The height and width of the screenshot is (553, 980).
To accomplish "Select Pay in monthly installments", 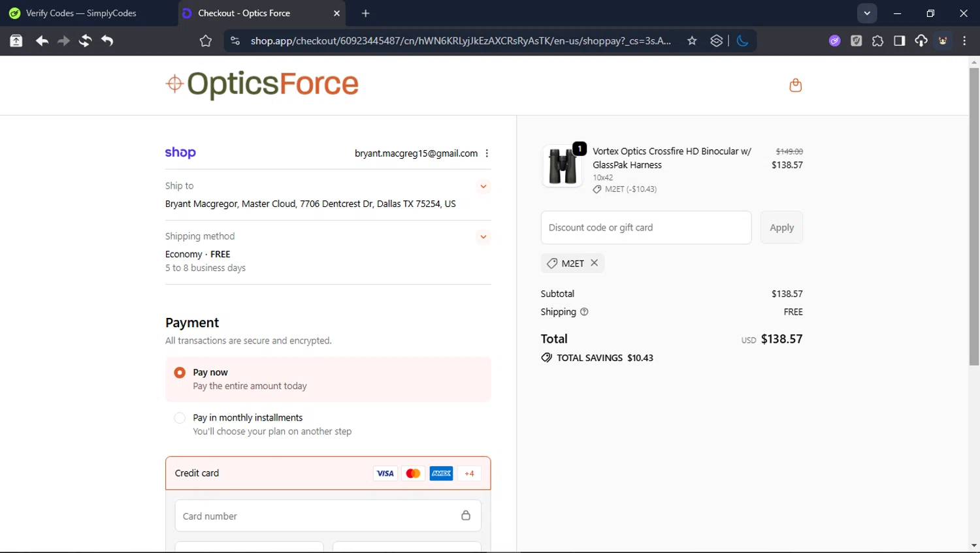I will click(x=180, y=418).
